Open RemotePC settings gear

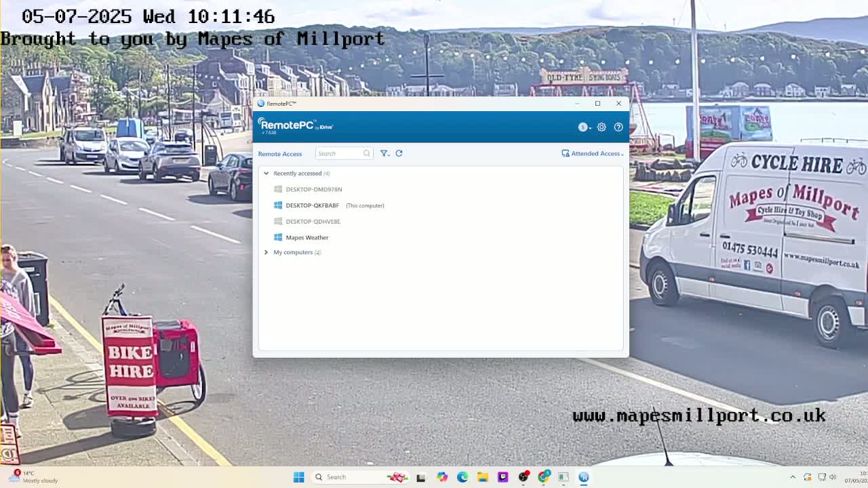[601, 127]
